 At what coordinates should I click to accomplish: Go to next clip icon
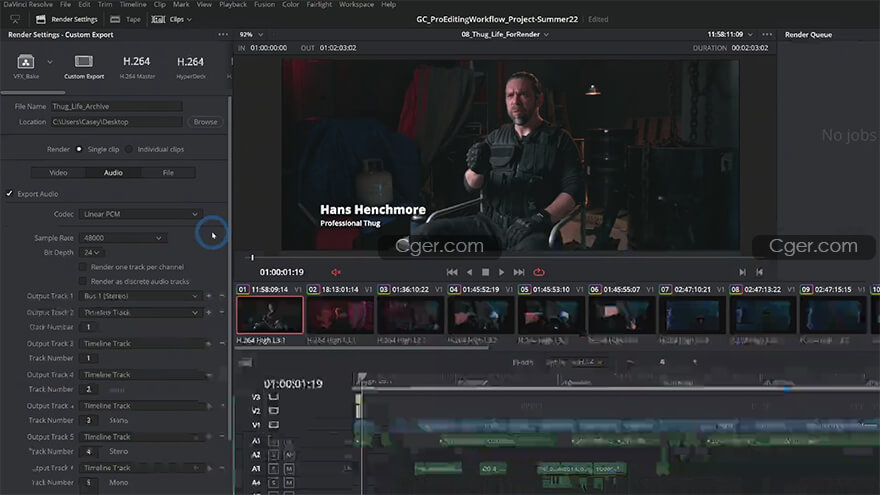coord(742,272)
